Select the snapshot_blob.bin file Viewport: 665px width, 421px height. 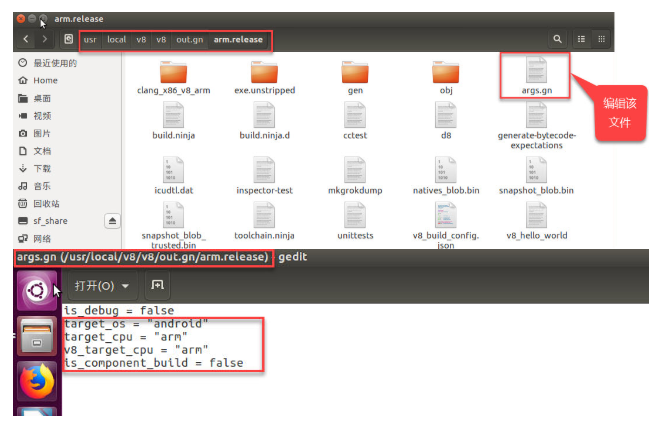pyautogui.click(x=536, y=176)
